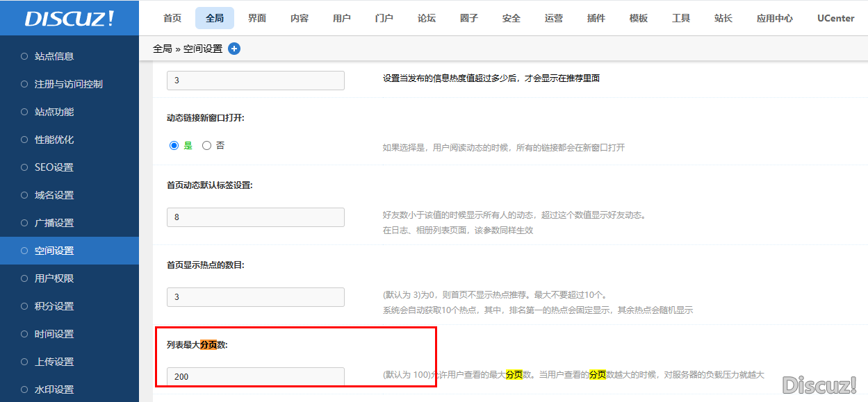Open 站点信息 in the sidebar
The height and width of the screenshot is (402, 868).
[54, 56]
